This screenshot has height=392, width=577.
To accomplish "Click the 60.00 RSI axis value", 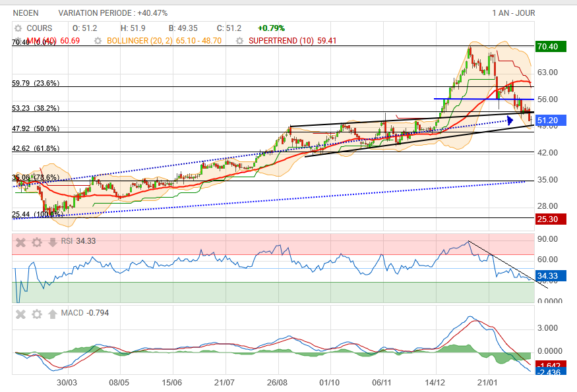I will (547, 260).
